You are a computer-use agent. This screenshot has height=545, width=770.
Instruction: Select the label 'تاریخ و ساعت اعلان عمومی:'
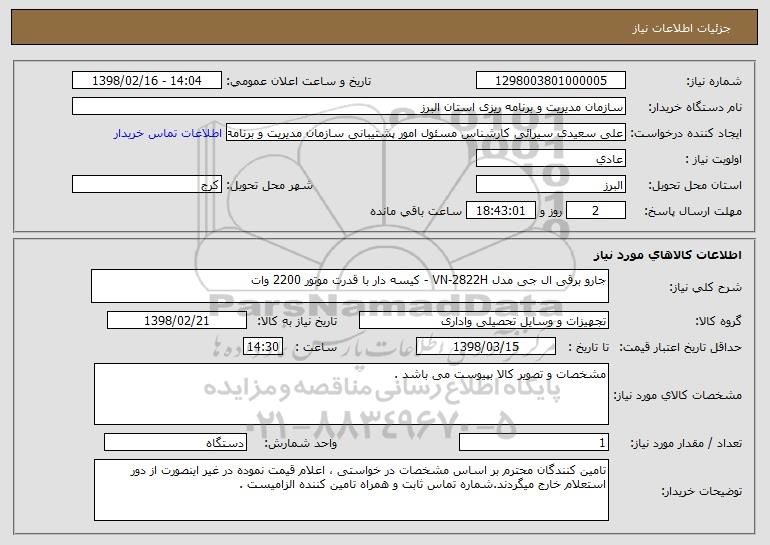click(x=299, y=81)
